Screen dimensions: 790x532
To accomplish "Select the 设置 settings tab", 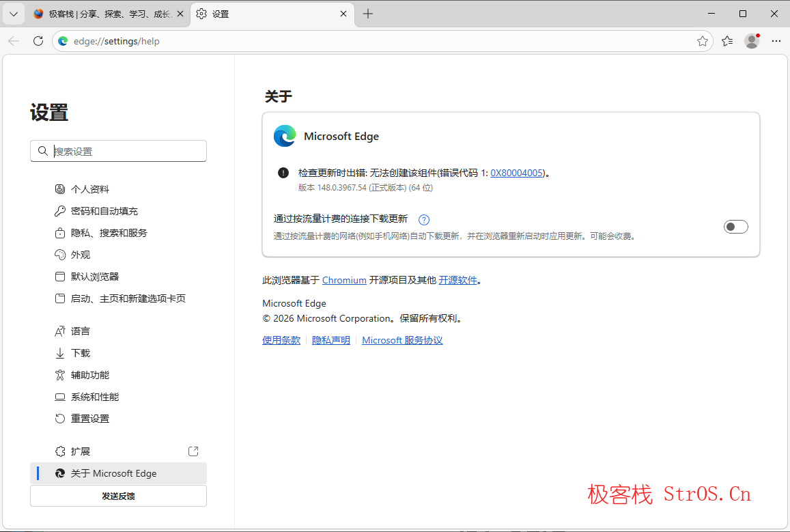I will [272, 14].
